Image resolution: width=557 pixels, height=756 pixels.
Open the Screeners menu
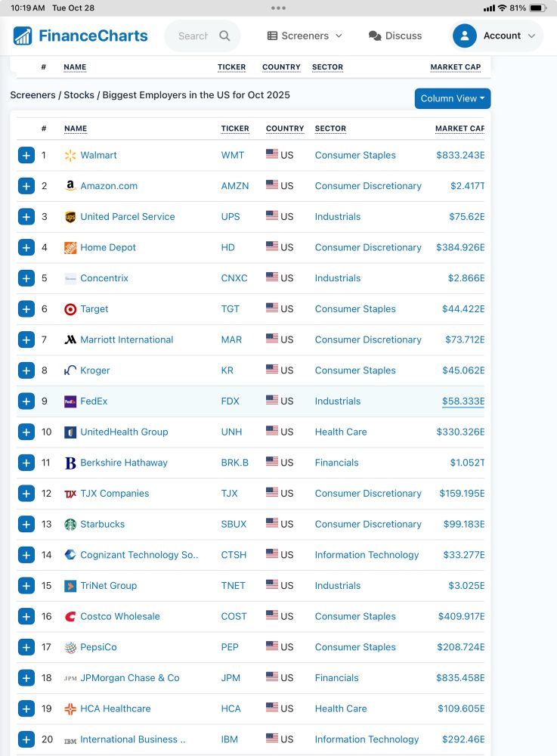pyautogui.click(x=305, y=36)
